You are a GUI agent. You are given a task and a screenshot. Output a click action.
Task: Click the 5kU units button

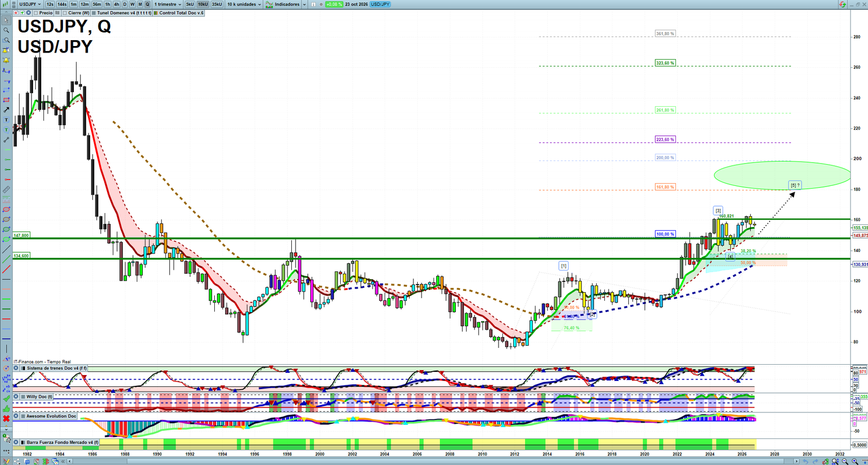pyautogui.click(x=190, y=4)
